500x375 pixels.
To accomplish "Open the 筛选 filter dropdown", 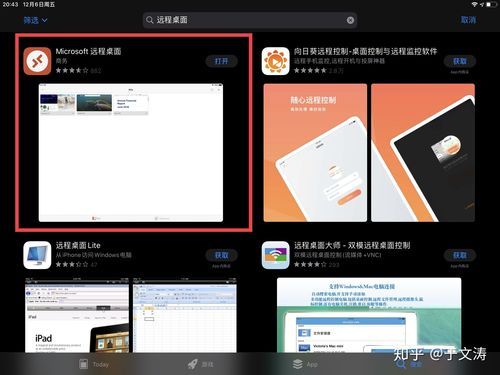I will coord(35,20).
